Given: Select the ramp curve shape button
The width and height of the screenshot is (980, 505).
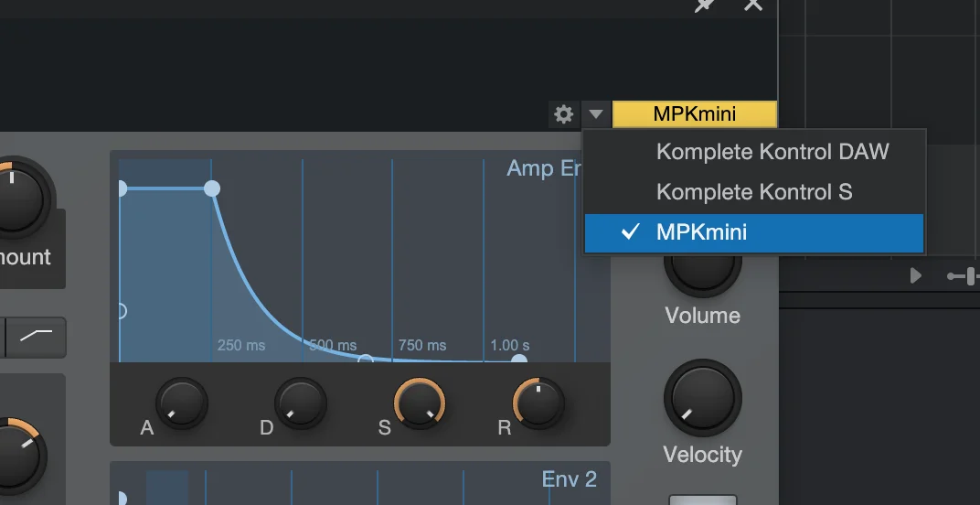Looking at the screenshot, I should click(37, 338).
